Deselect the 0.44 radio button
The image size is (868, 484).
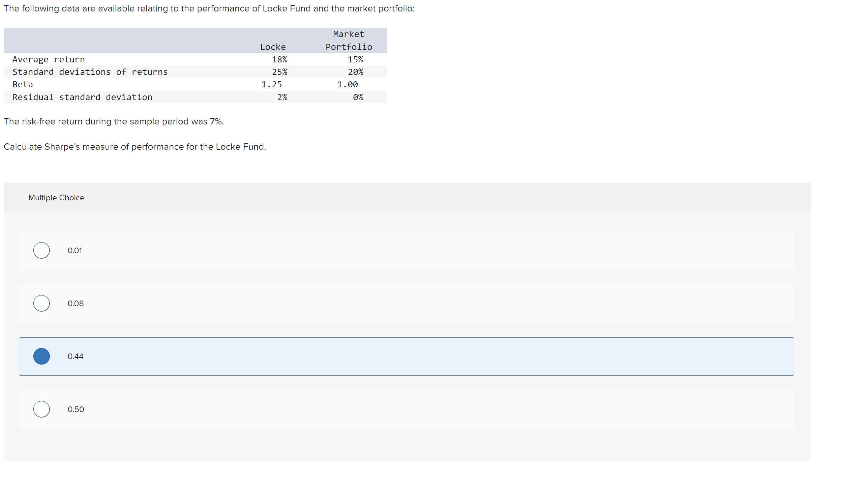pyautogui.click(x=41, y=356)
